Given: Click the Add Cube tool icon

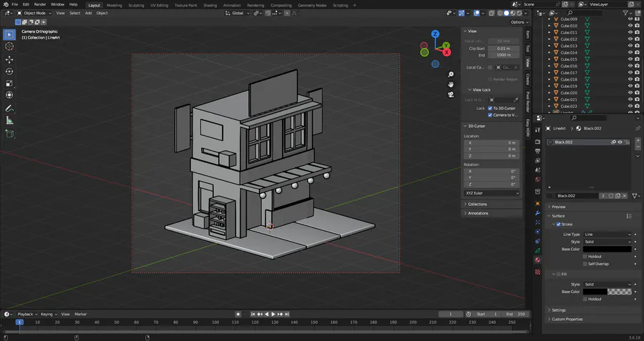Looking at the screenshot, I should pos(9,134).
